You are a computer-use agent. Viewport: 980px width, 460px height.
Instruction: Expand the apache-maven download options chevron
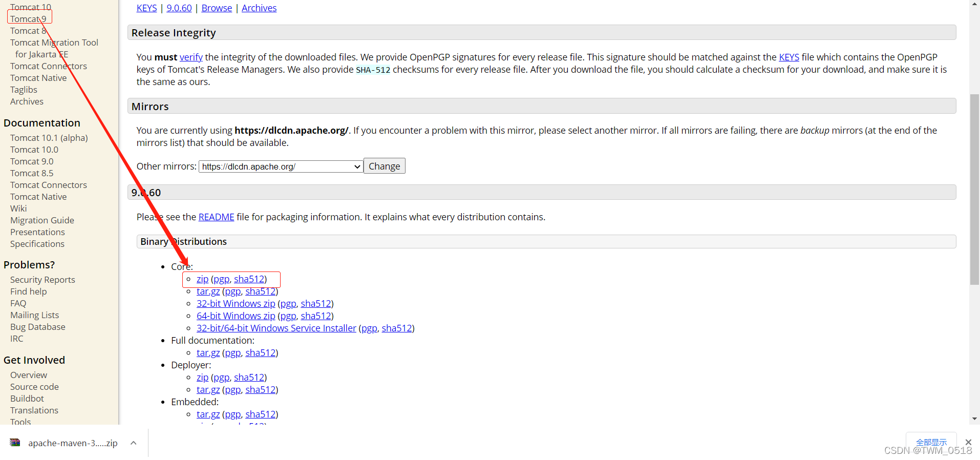click(134, 443)
